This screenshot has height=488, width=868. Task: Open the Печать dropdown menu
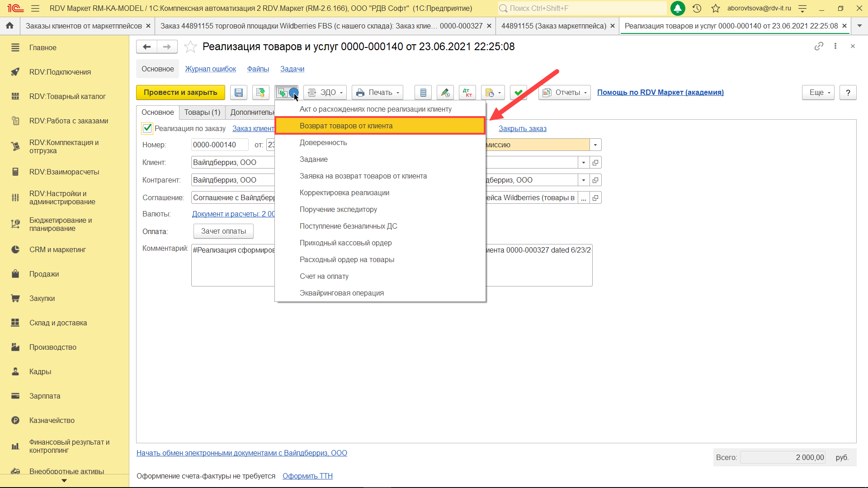378,93
